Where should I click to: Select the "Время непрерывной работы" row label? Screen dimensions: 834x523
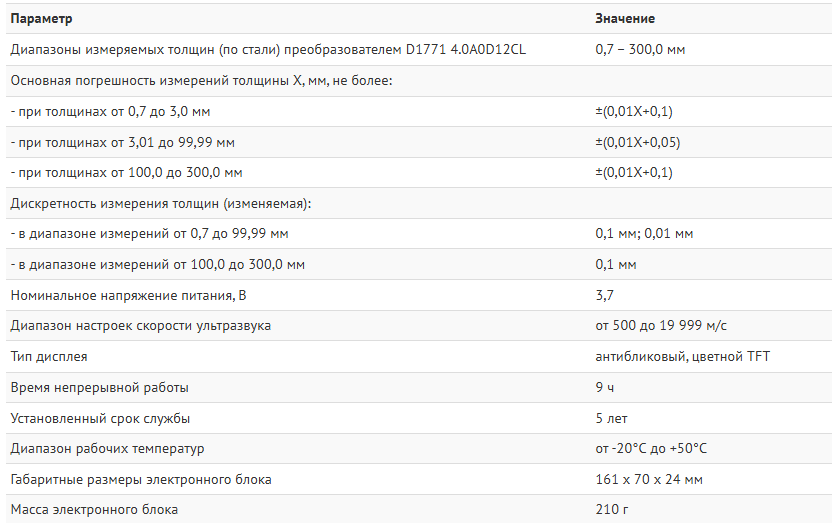pyautogui.click(x=99, y=387)
